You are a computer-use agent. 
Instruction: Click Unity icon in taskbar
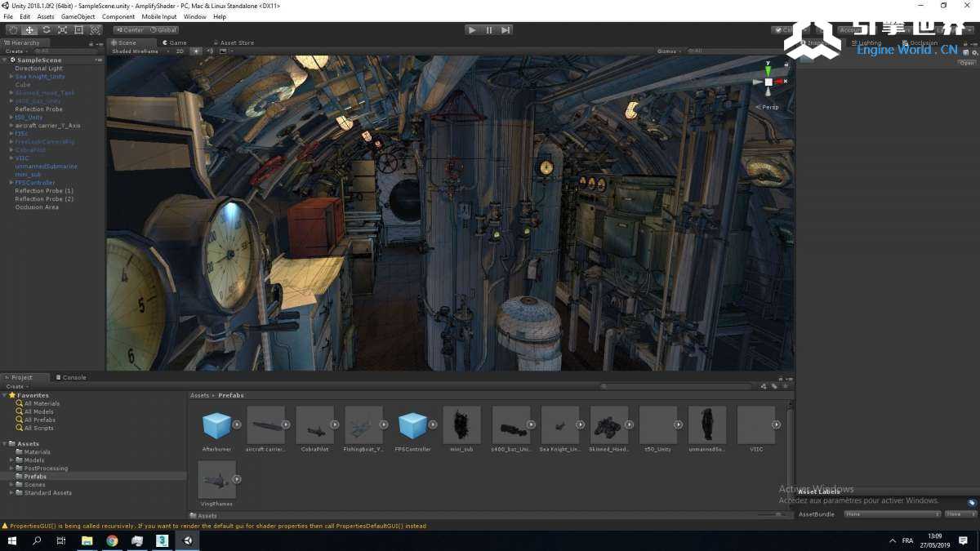pyautogui.click(x=188, y=540)
